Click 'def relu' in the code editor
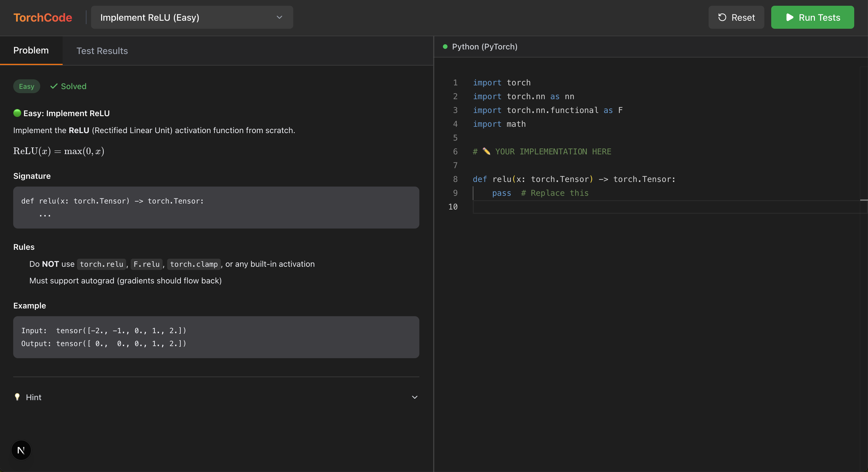868x472 pixels. (492, 179)
